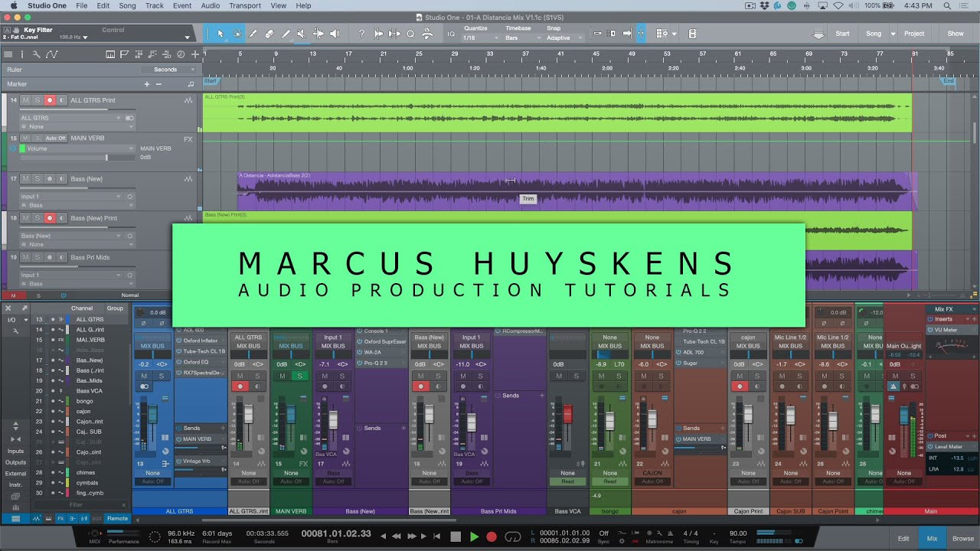980x551 pixels.
Task: Toggle the Loop button in transport
Action: (513, 536)
